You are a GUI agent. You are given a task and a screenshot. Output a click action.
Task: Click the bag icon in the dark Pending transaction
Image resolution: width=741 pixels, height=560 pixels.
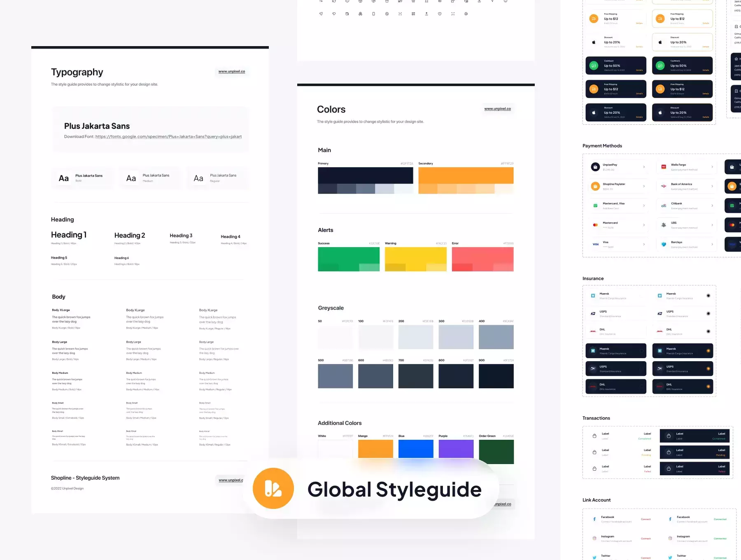[x=669, y=452]
